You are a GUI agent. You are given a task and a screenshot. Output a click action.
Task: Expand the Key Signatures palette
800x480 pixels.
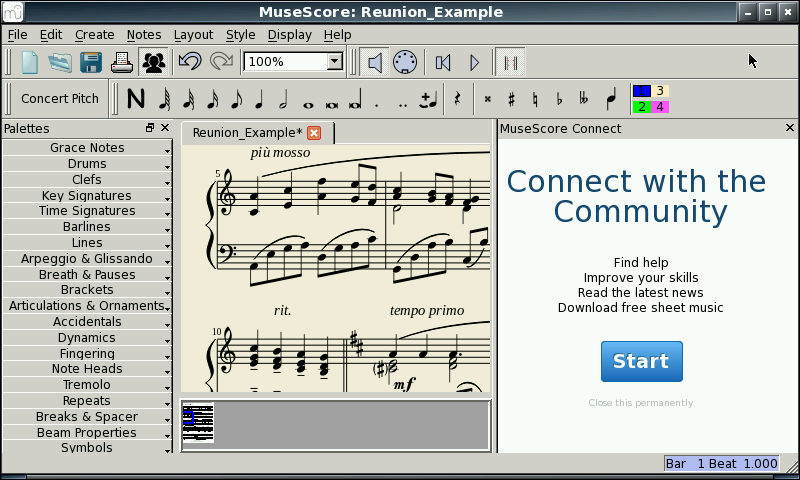click(x=87, y=195)
